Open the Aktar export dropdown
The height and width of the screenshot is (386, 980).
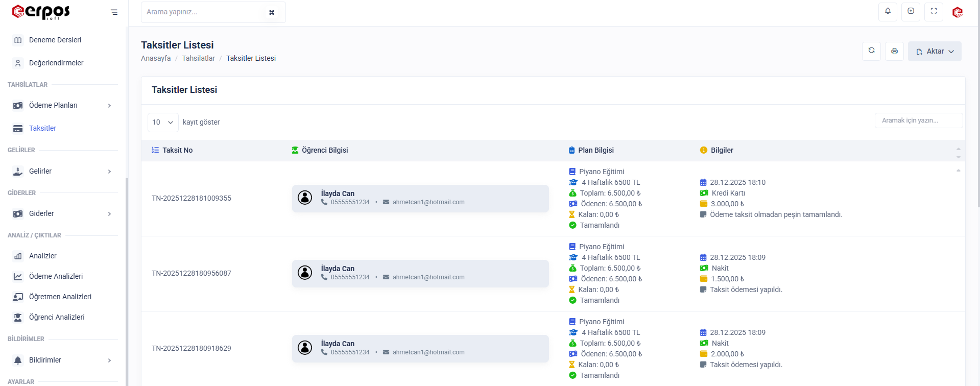935,51
